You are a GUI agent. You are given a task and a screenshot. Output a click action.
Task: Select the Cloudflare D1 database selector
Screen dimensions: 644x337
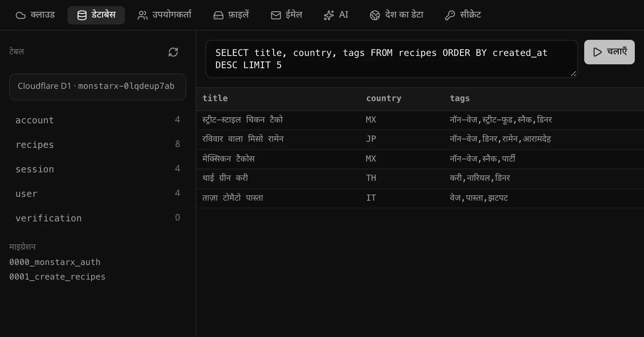point(98,87)
